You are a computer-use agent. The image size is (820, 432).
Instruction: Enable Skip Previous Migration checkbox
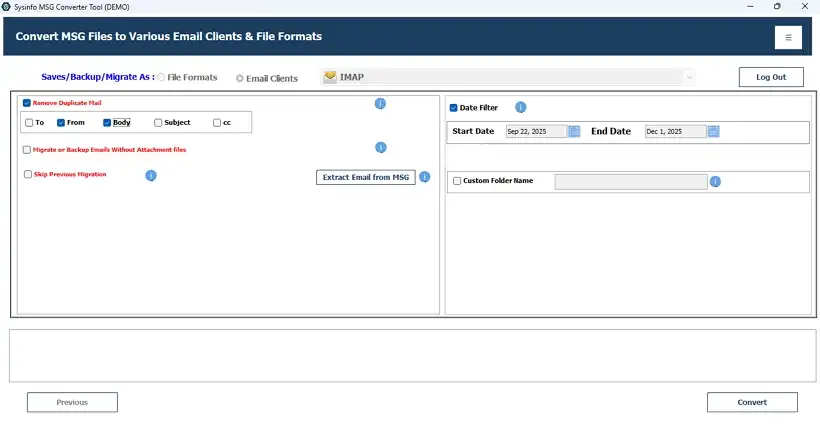(28, 174)
